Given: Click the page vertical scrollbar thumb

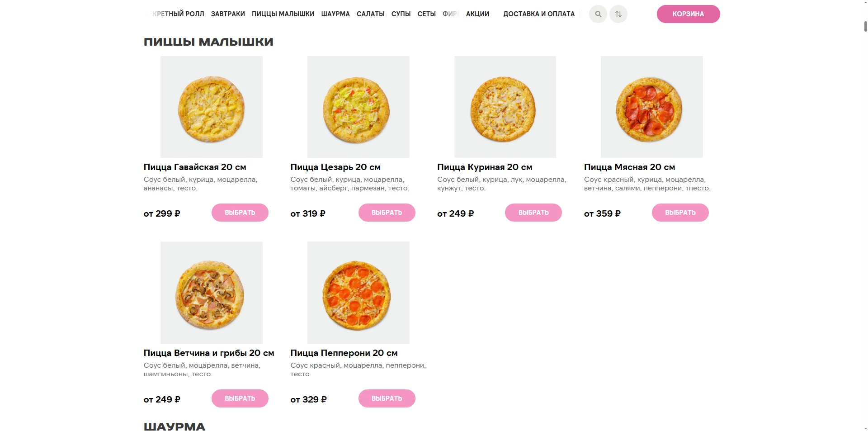Looking at the screenshot, I should tap(865, 26).
